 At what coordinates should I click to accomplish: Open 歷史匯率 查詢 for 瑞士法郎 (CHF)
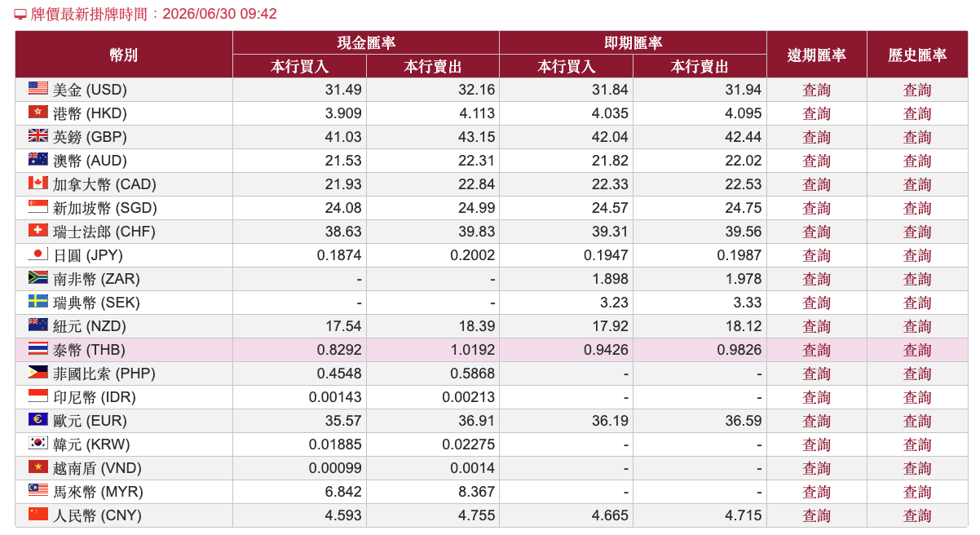coord(917,232)
